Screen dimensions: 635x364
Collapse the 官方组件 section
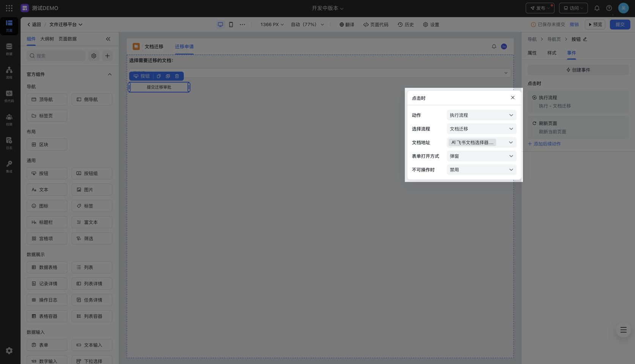click(110, 74)
